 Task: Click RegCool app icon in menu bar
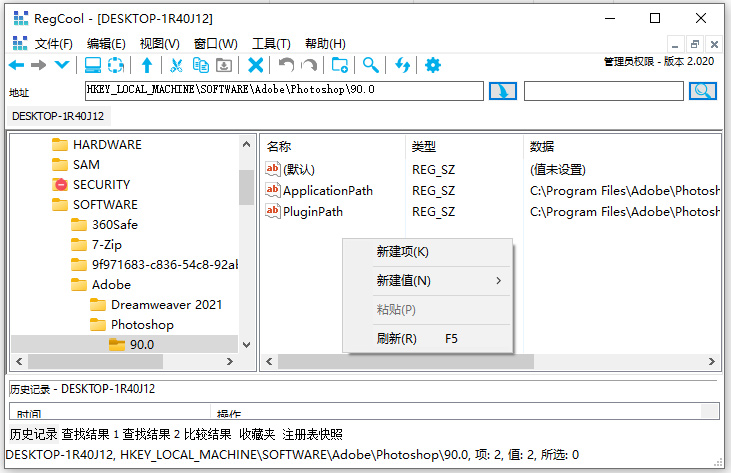point(20,43)
